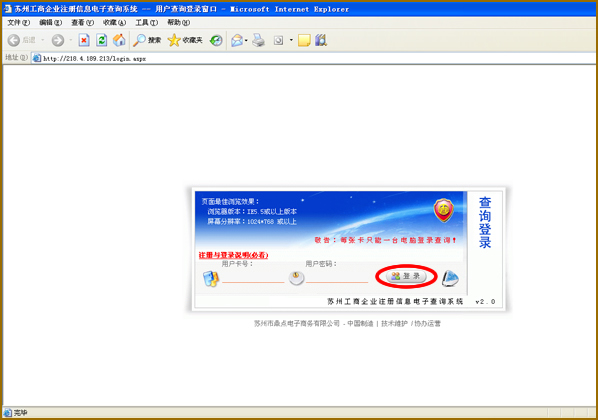Click the 苏州市鼎点电子商务有限公司 footer text
Image resolution: width=598 pixels, height=420 pixels.
[297, 323]
